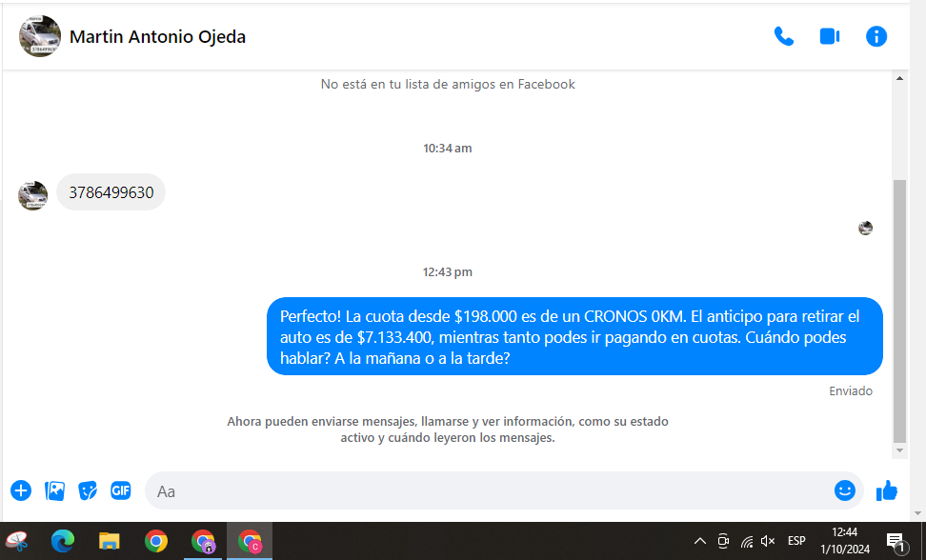
Task: Click the Enviado status label
Action: (851, 390)
